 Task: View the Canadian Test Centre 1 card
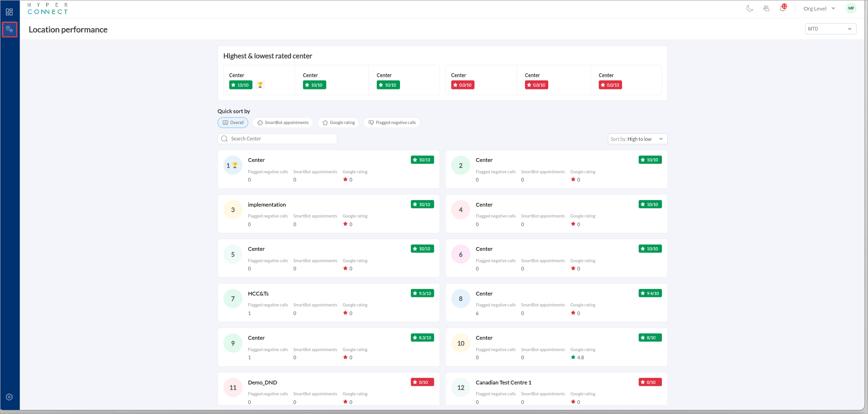click(x=504, y=383)
